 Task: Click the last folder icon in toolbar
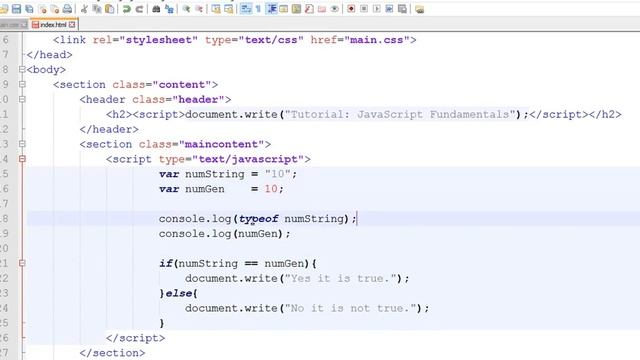pyautogui.click(x=420, y=9)
